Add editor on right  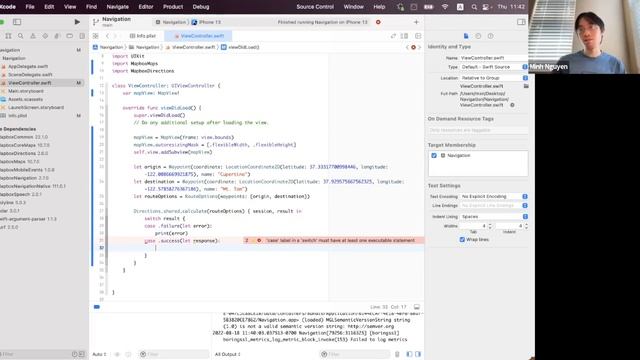pyautogui.click(x=418, y=36)
